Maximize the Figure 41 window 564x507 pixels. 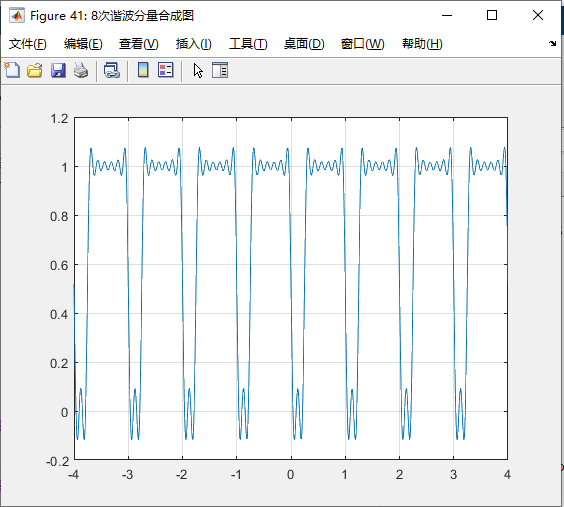click(492, 15)
